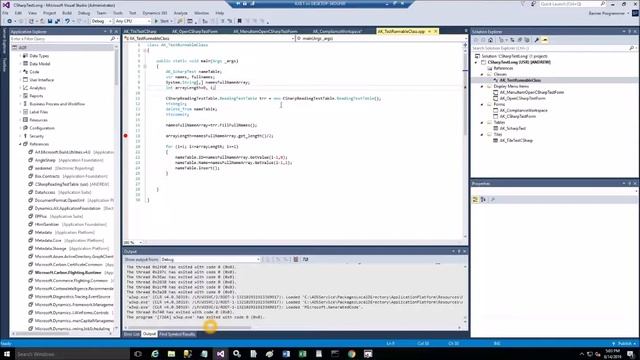Image resolution: width=640 pixels, height=360 pixels.
Task: Open the main(Args _args) member dropdown
Action: tap(381, 38)
